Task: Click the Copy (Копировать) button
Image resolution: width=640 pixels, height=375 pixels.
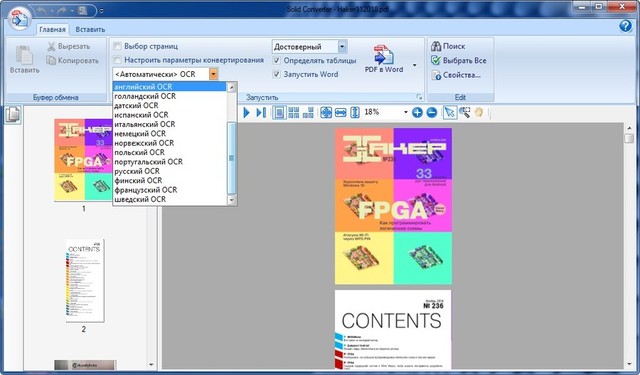Action: [72, 60]
